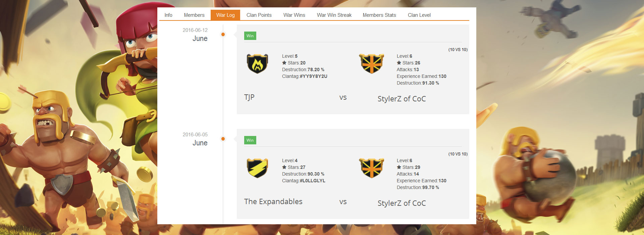Click The Expandables lightning badge
The image size is (644, 235).
tap(257, 168)
